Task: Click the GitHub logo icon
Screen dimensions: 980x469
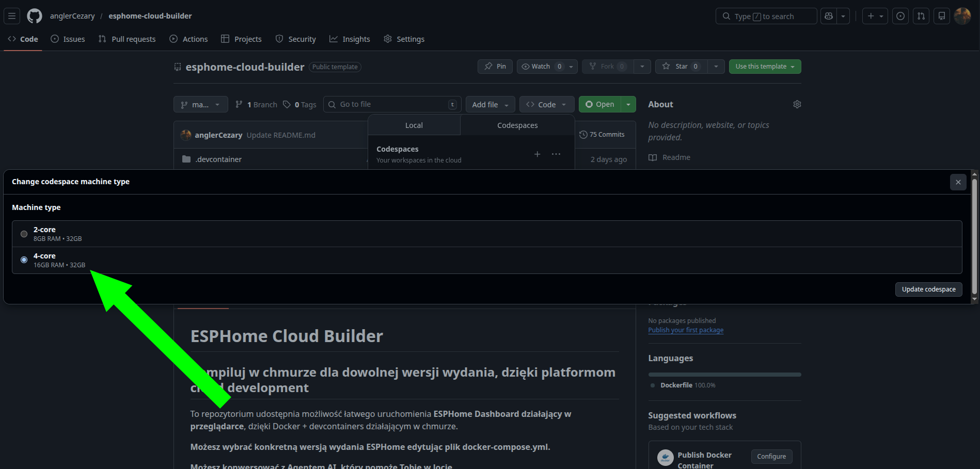Action: (35, 16)
